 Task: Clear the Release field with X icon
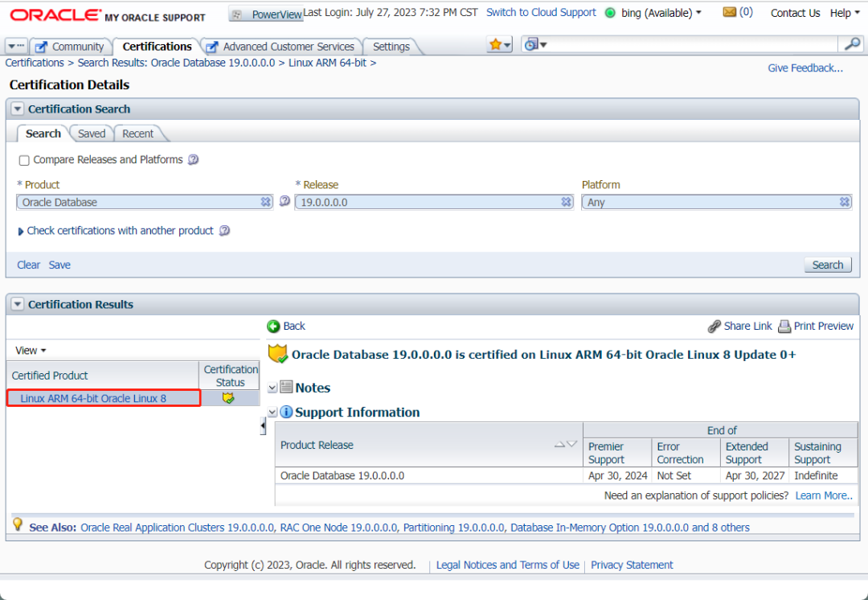click(566, 202)
